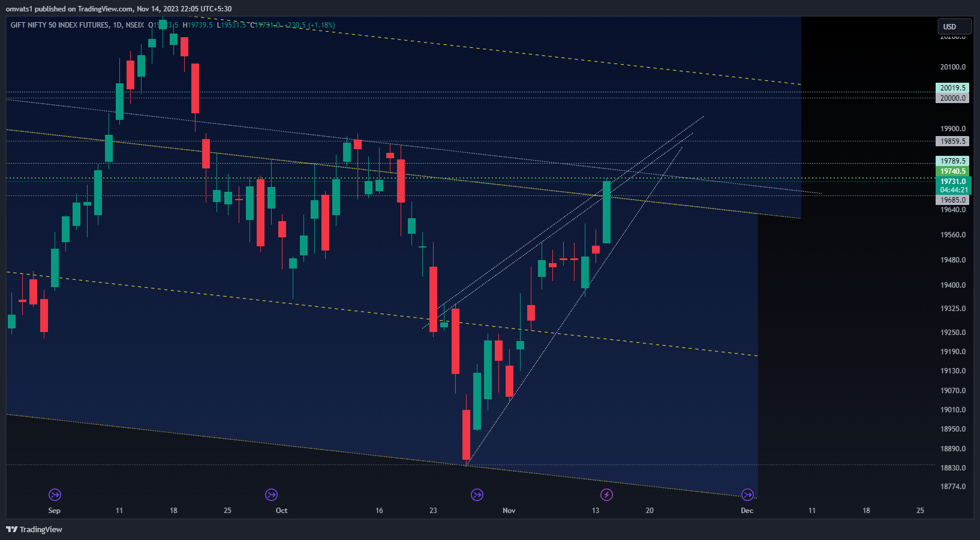Click the 19190.0 price scale value
980x540 pixels.
pyautogui.click(x=953, y=352)
